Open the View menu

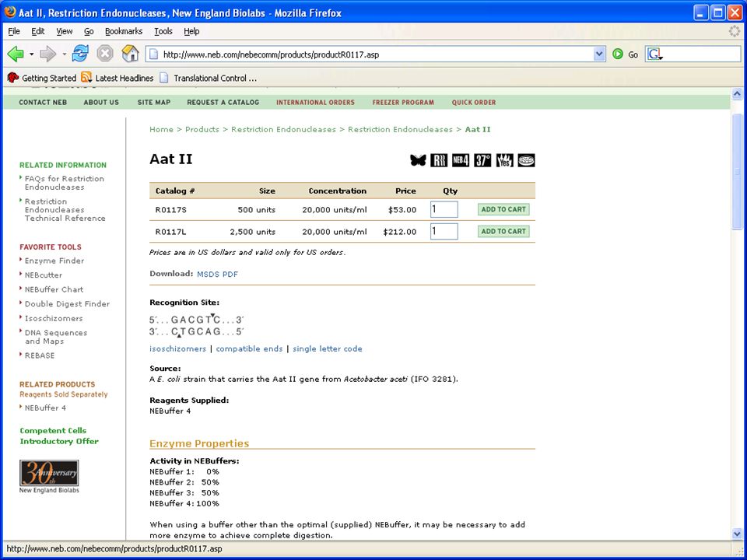[x=65, y=31]
